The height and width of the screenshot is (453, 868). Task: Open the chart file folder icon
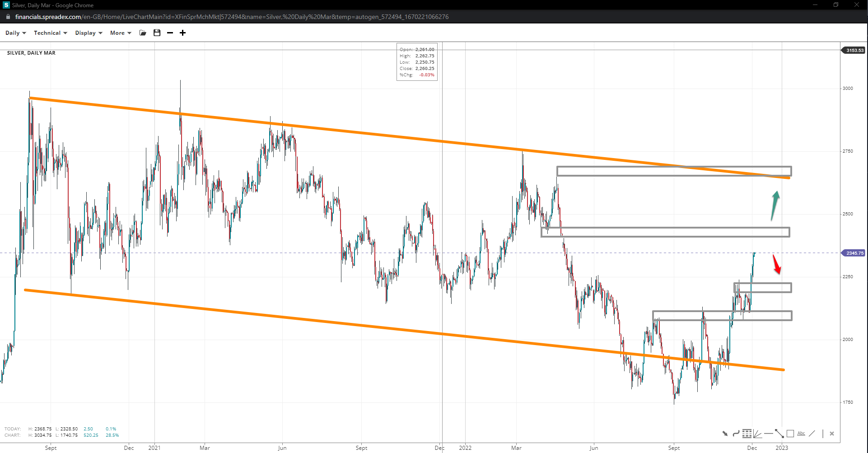[x=143, y=33]
